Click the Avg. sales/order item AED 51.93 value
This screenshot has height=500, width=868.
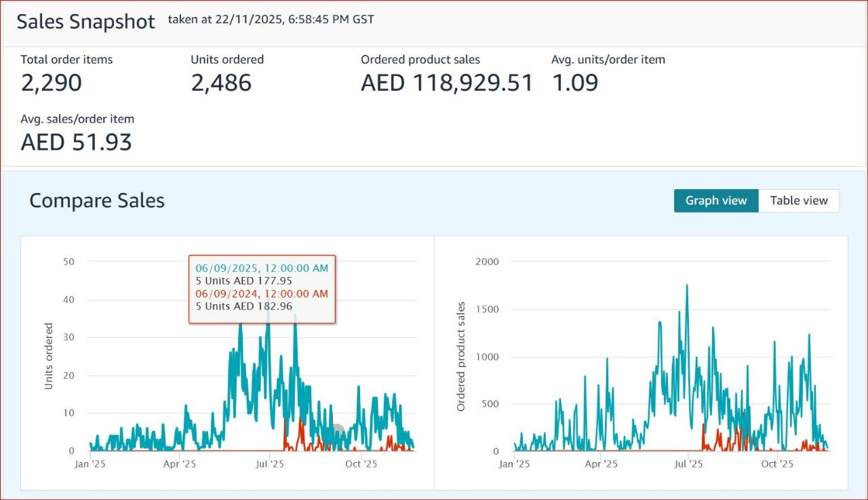[76, 142]
